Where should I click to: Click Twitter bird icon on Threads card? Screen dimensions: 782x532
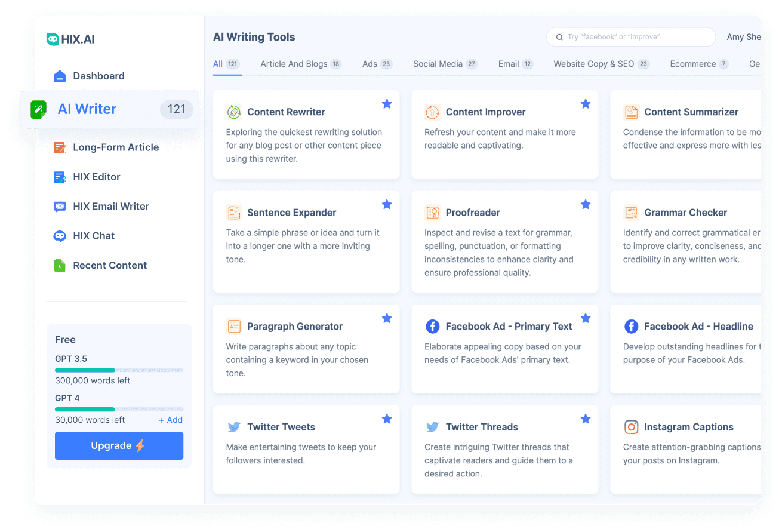click(432, 428)
